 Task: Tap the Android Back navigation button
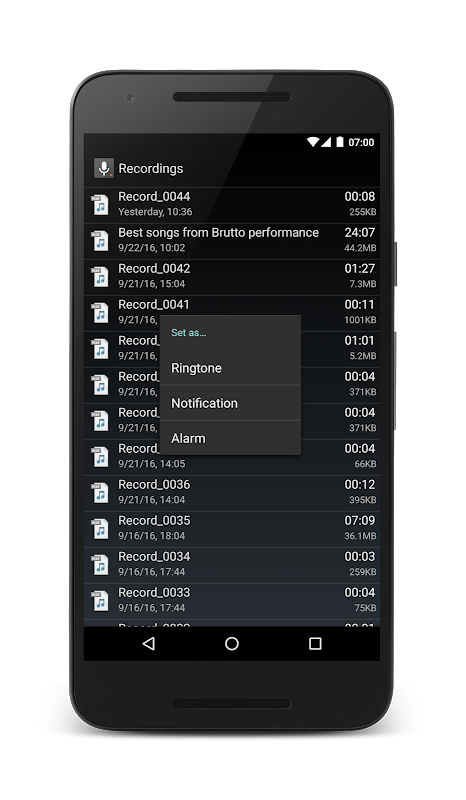point(149,643)
